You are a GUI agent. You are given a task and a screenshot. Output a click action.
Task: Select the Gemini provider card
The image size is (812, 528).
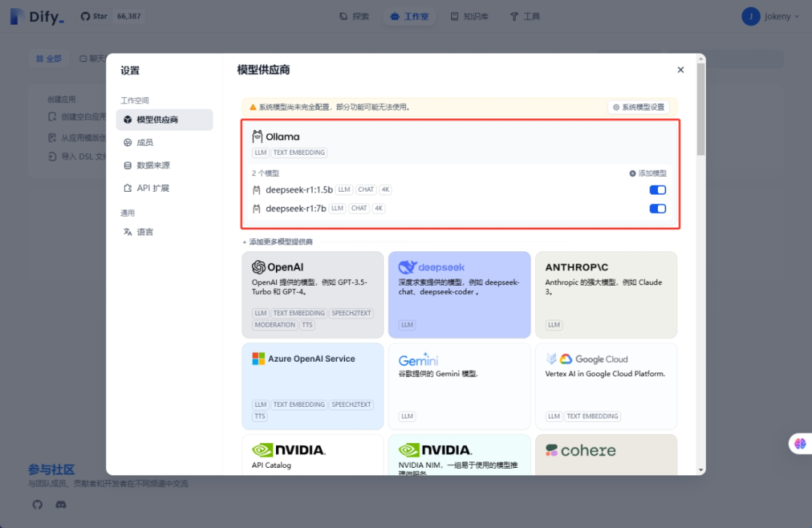click(459, 386)
